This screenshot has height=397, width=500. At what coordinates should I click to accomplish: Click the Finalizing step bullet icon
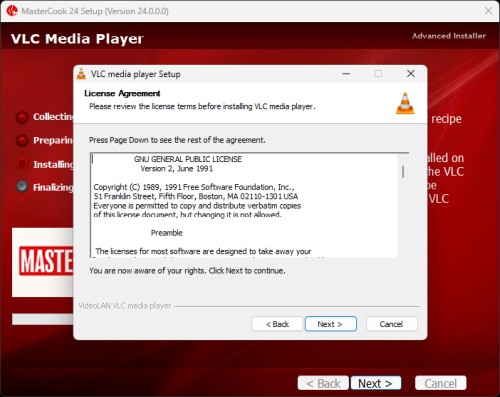tap(22, 187)
